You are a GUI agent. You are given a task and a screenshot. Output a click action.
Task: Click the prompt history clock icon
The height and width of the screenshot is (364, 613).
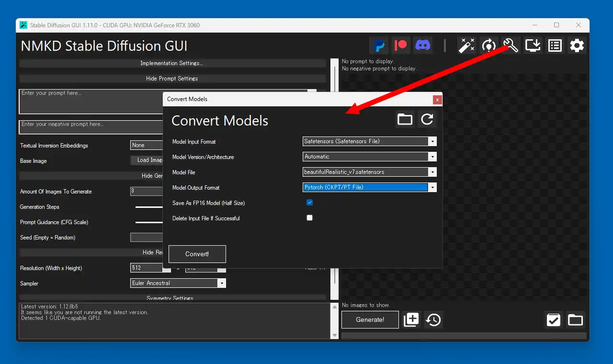tap(433, 319)
